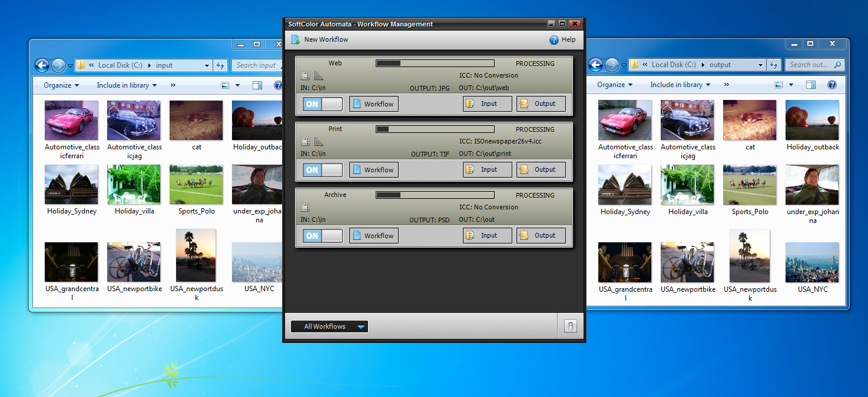Select Automotive_classicferrari thumbnail in input window
This screenshot has width=868, height=397.
coord(72,120)
